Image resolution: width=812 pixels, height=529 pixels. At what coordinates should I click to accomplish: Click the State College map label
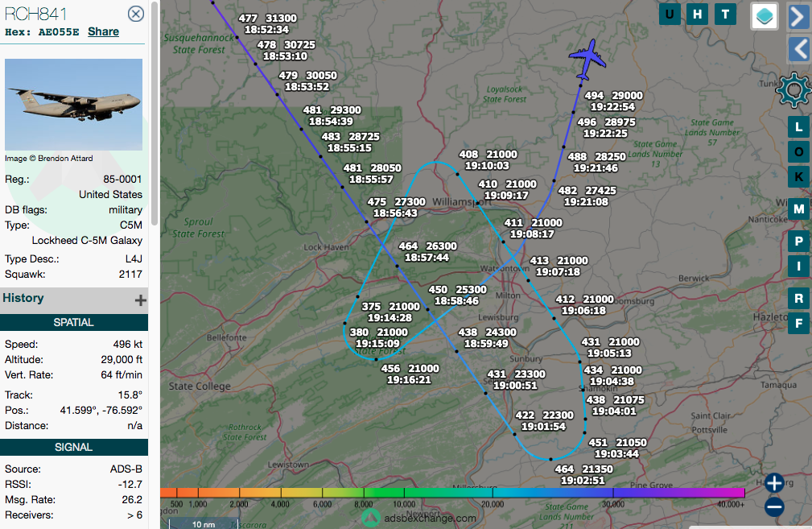(x=200, y=386)
